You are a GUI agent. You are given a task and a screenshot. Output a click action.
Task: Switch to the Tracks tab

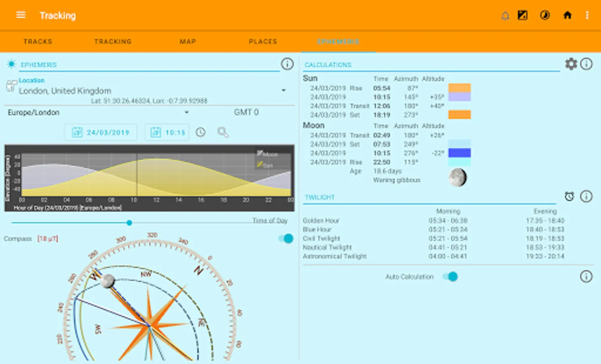[x=38, y=42]
